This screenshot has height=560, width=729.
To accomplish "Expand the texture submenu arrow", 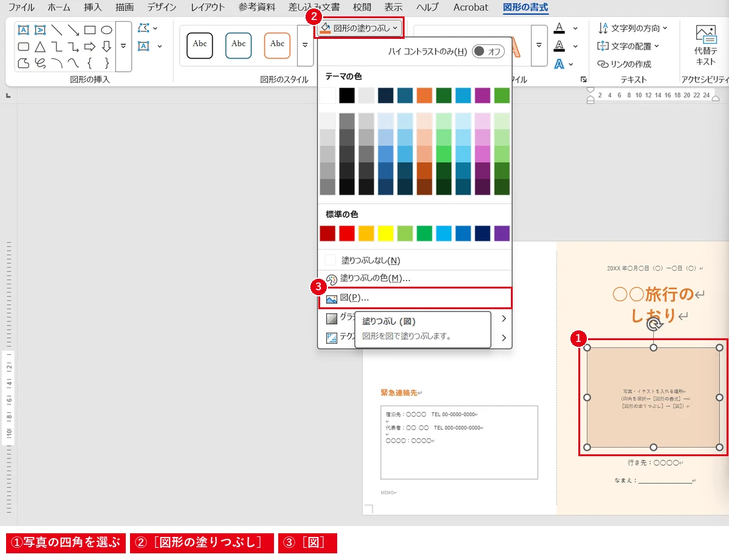I will [x=504, y=338].
